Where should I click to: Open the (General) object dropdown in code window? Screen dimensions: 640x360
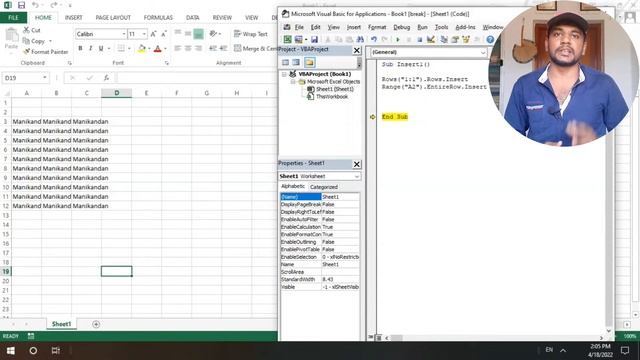click(483, 52)
